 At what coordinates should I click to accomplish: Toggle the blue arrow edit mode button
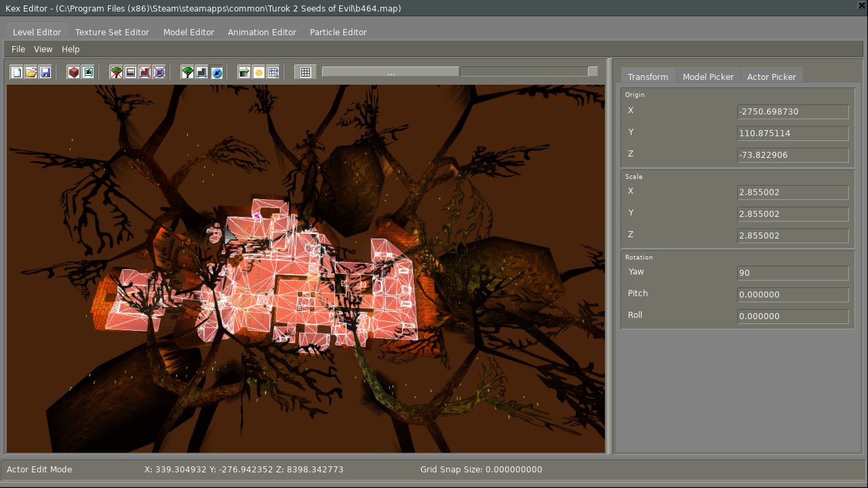(x=216, y=73)
